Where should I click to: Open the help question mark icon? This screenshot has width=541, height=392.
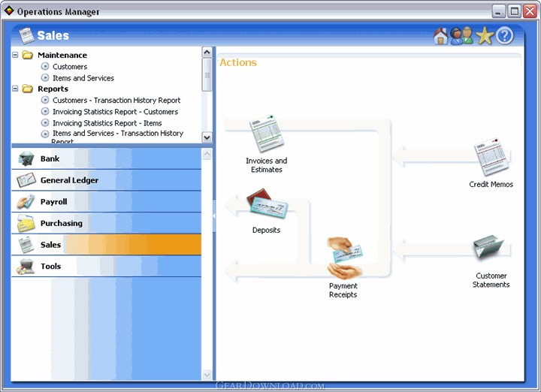505,35
